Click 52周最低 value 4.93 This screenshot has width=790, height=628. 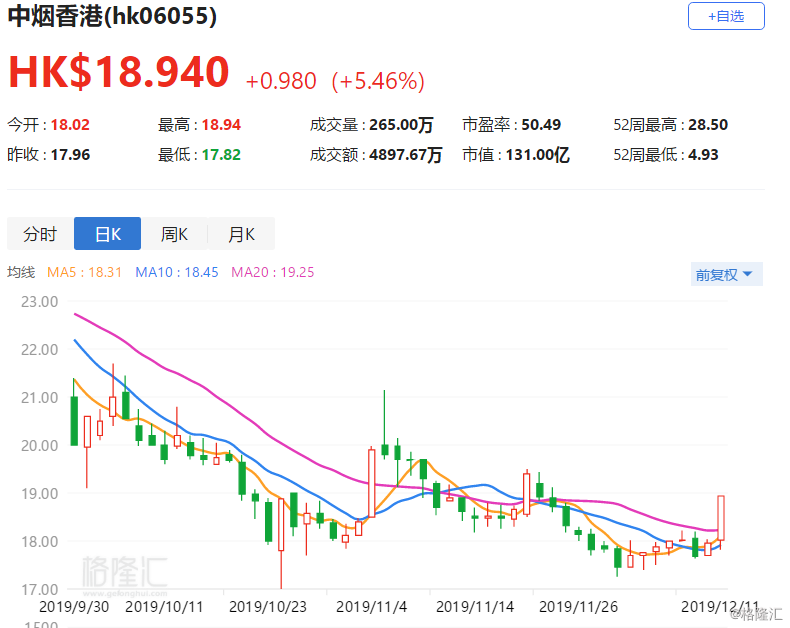pos(703,155)
